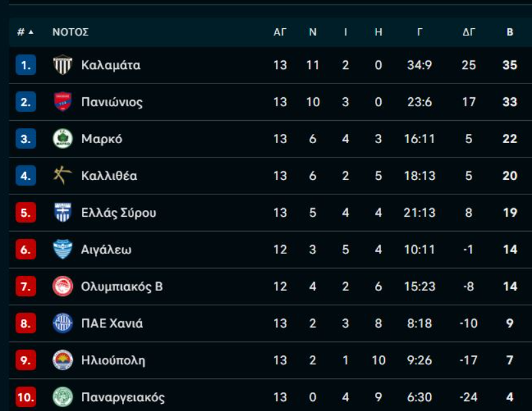This screenshot has height=411, width=532.
Task: Sort table by the # rank column
Action: [25, 32]
